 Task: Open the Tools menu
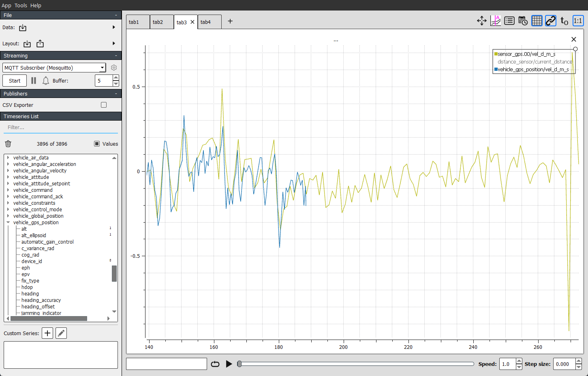point(21,5)
